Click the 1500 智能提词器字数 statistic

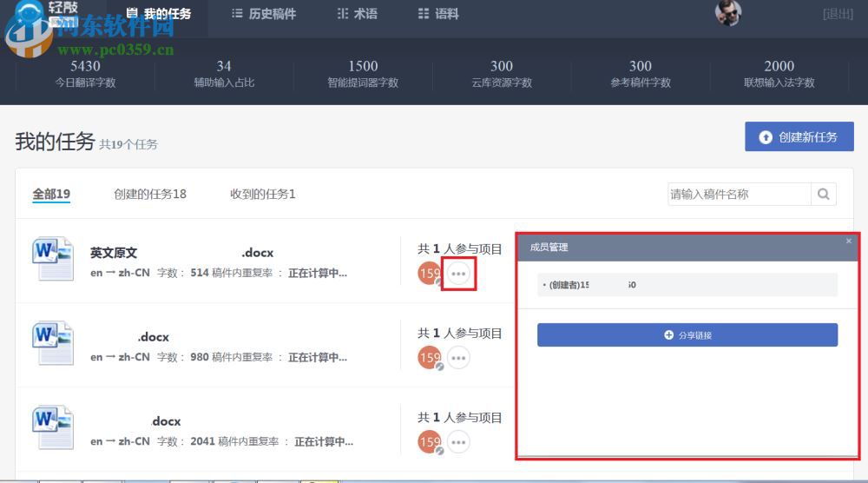pos(363,74)
